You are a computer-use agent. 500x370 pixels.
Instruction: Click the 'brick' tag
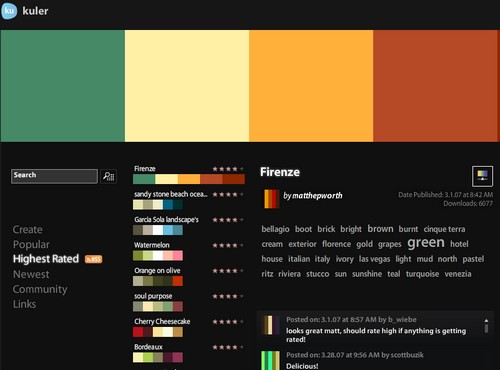(326, 229)
